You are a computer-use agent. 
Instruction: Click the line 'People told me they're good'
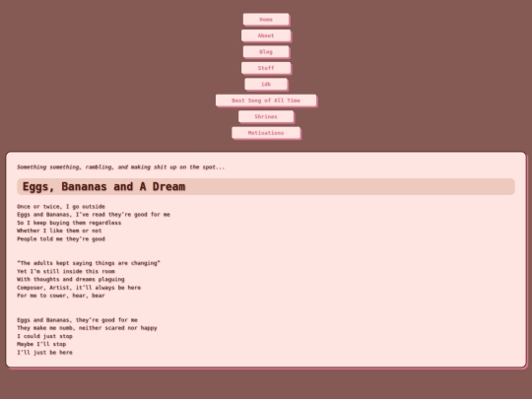pyautogui.click(x=61, y=238)
